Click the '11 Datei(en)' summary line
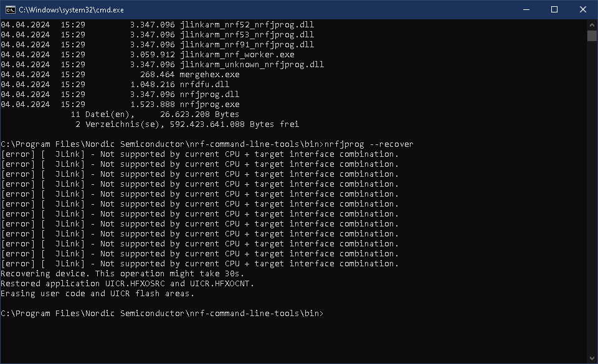Screen dimensions: 598x364 [155, 114]
